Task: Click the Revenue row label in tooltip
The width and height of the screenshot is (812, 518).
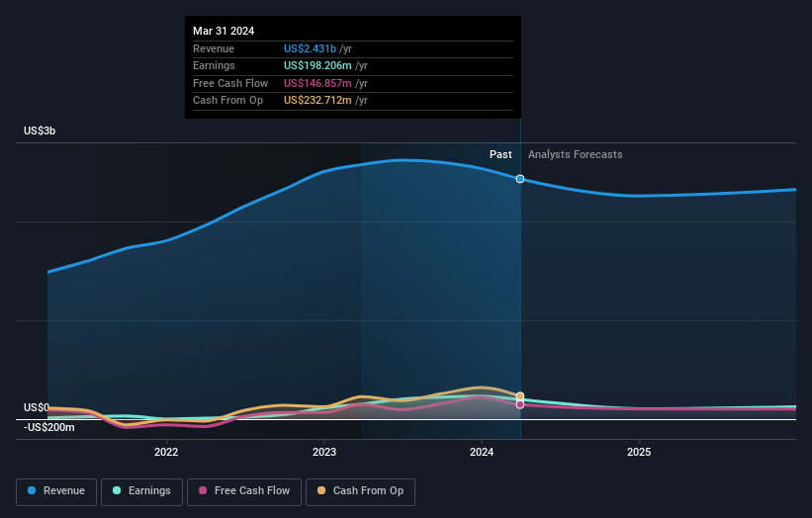Action: coord(214,48)
